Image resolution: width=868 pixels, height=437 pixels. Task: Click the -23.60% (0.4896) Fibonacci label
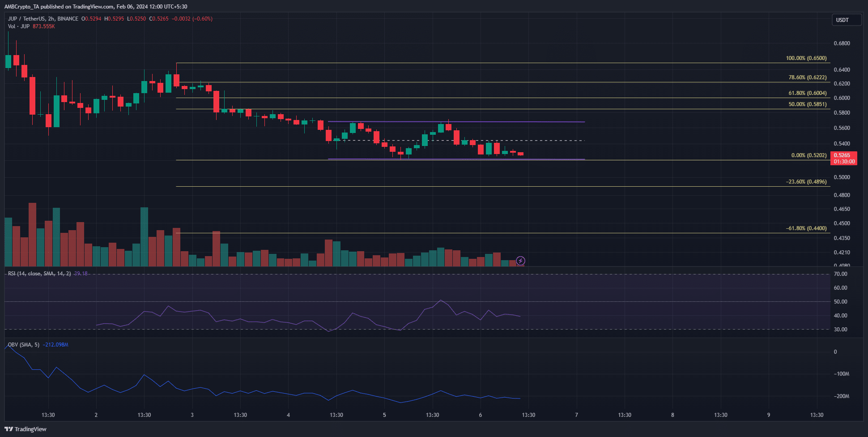click(806, 182)
